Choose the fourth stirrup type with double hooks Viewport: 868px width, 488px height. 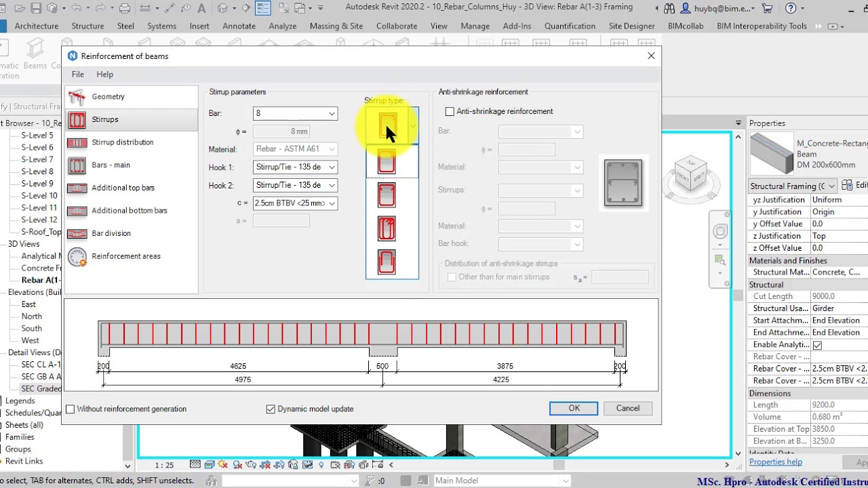(x=387, y=229)
